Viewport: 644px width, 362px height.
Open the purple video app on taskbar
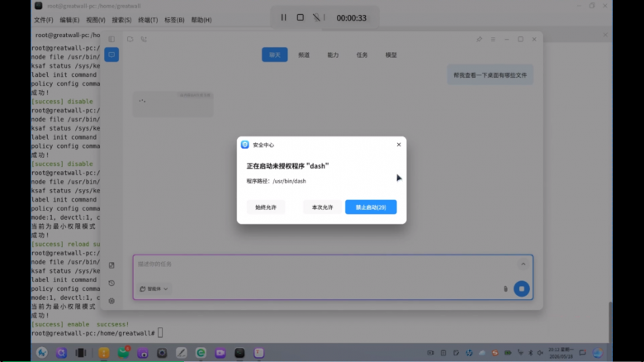point(220,353)
